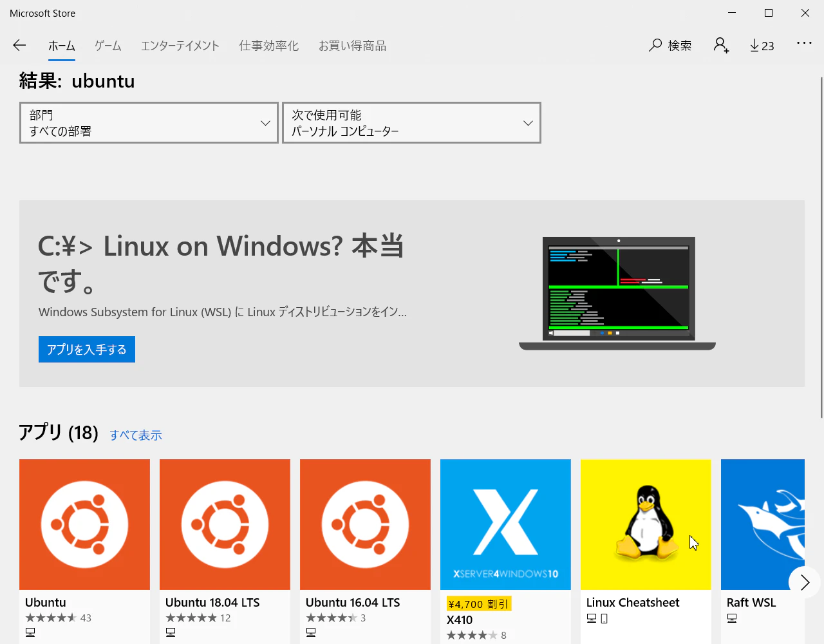Image resolution: width=824 pixels, height=644 pixels.
Task: Open the X410 app tile image
Action: 505,524
